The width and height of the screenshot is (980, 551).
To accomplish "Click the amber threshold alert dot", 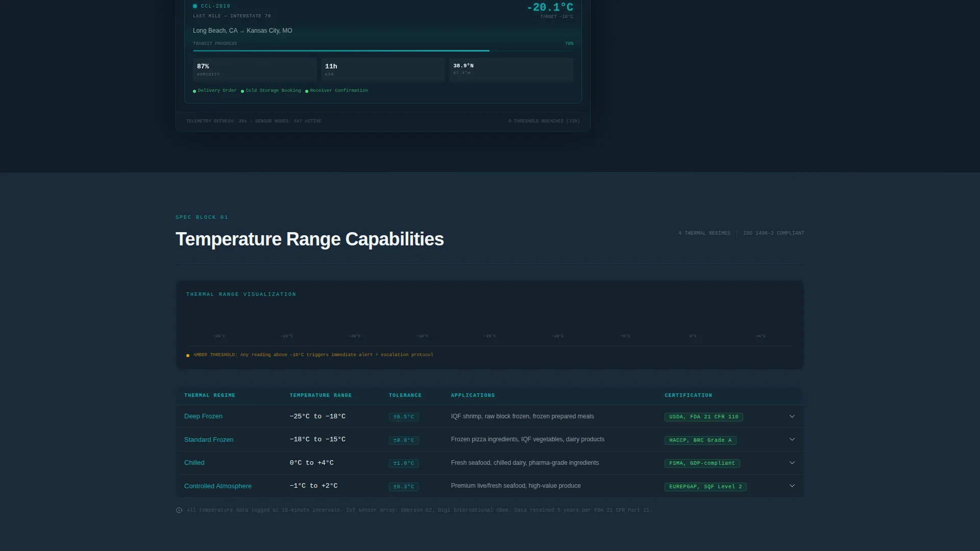I will [x=188, y=355].
